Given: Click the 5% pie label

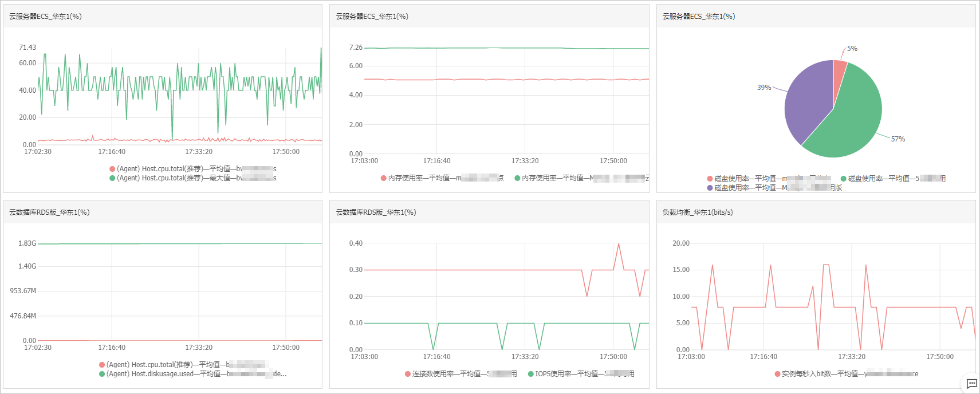Looking at the screenshot, I should point(852,49).
